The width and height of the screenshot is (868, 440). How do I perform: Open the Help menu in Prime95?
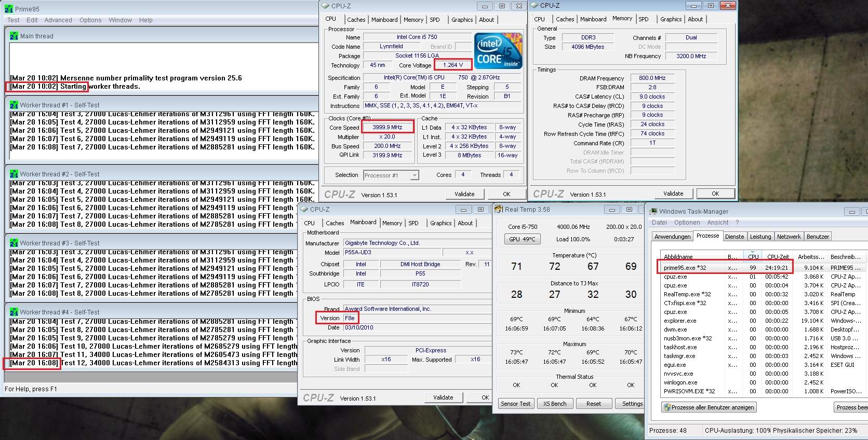click(146, 20)
